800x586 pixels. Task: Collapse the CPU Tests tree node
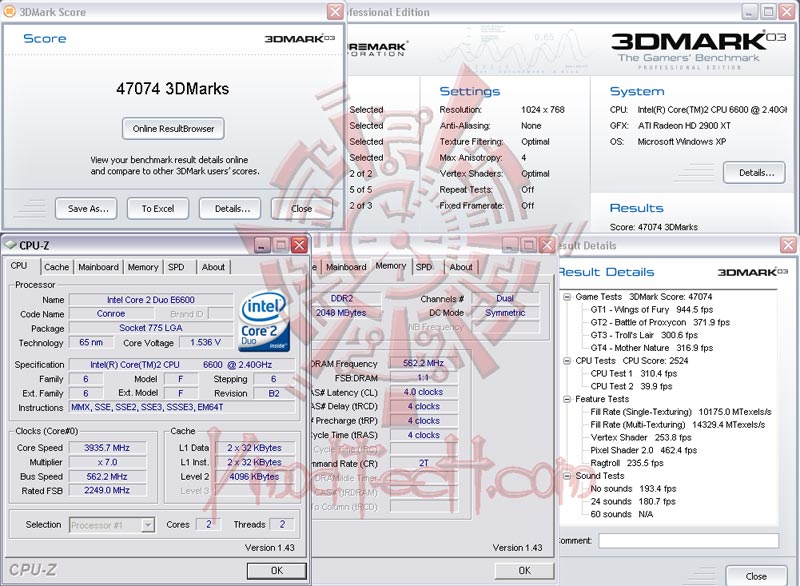(566, 361)
